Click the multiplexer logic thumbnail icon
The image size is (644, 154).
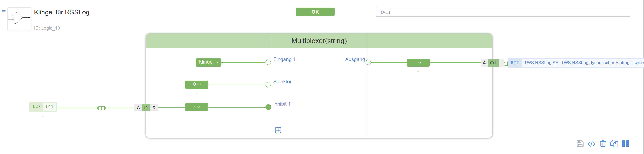19,19
